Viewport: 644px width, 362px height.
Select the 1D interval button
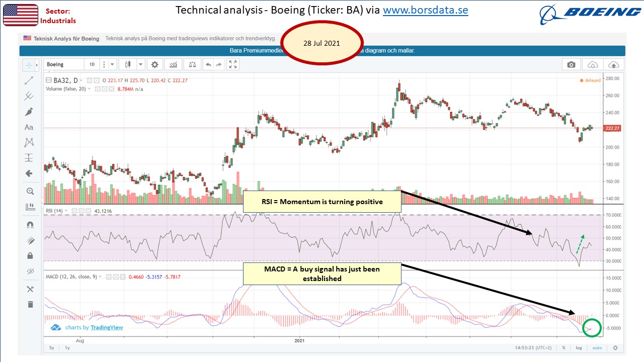point(92,64)
